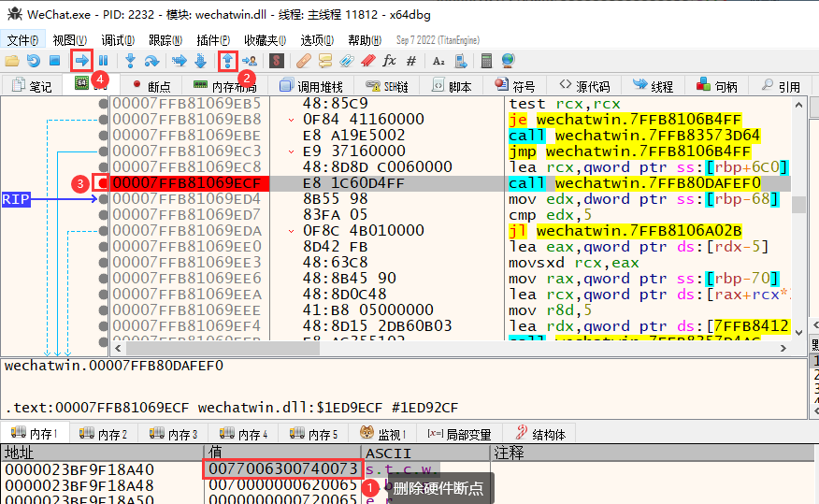Open the 选项 menu
The height and width of the screenshot is (504, 819).
317,40
